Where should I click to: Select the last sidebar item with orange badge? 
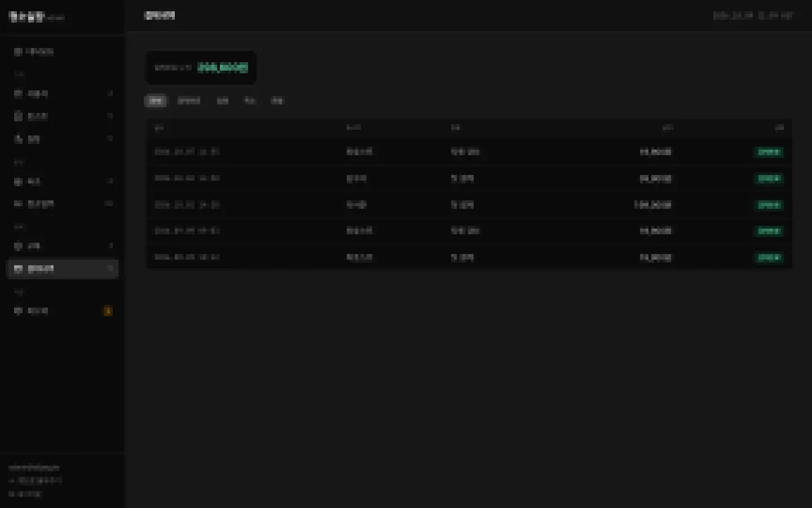click(63, 311)
